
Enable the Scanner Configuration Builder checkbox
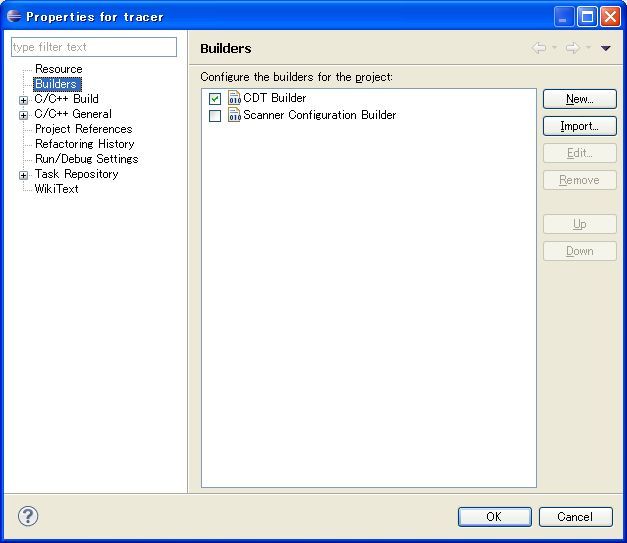click(215, 116)
